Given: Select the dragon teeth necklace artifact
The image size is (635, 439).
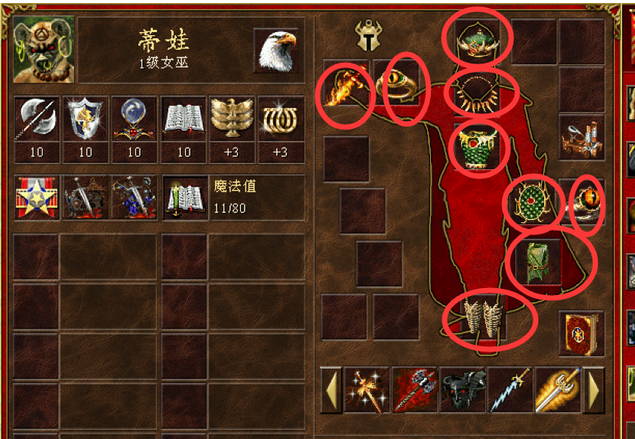Looking at the screenshot, I should [x=477, y=94].
